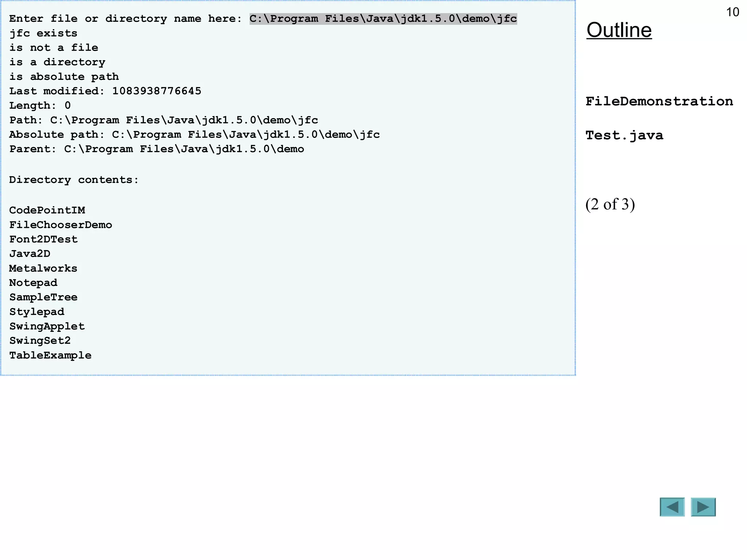Select the TableExample directory entry
Viewport: 747px width, 560px height.
click(x=50, y=355)
